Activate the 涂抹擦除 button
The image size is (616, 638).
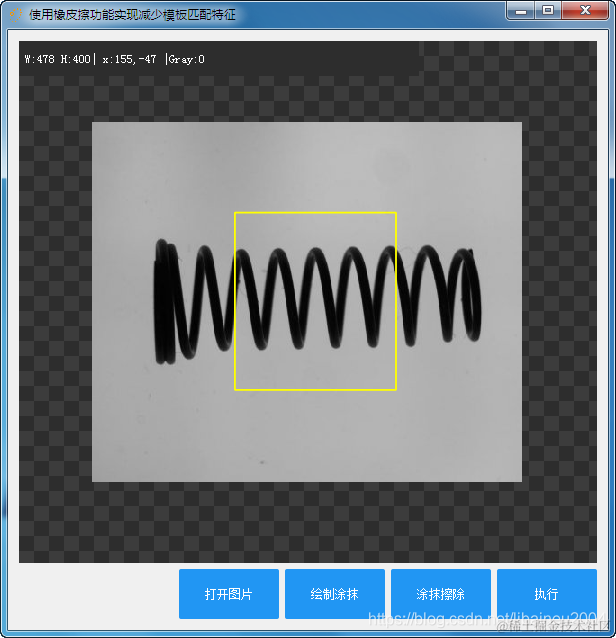tap(441, 594)
